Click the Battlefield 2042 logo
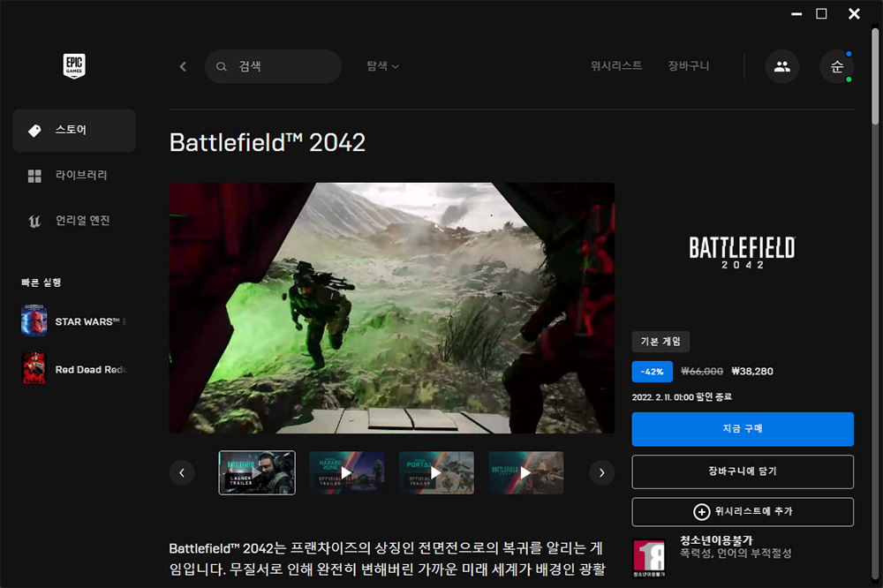The image size is (883, 588). coord(743,253)
